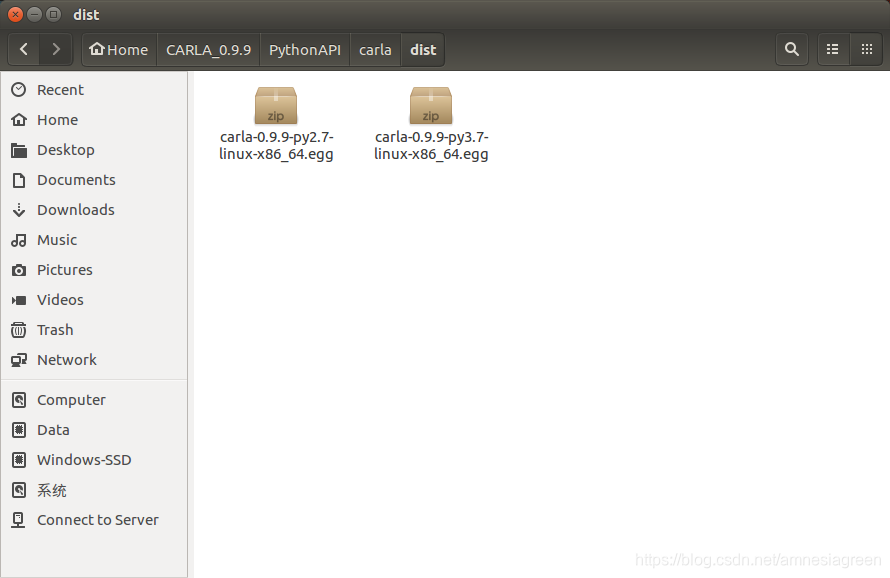Open the Connect to Server label
Screen dimensions: 890x578
(98, 520)
